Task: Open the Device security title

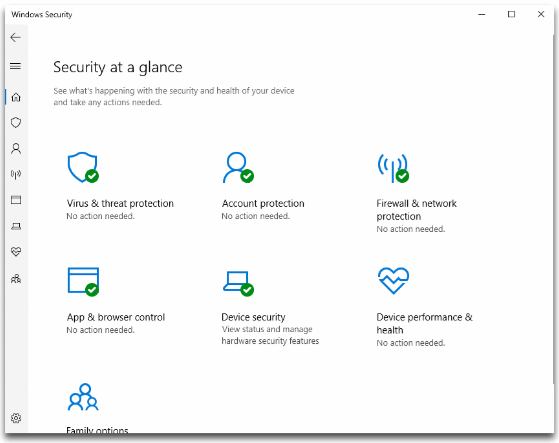Action: 253,317
